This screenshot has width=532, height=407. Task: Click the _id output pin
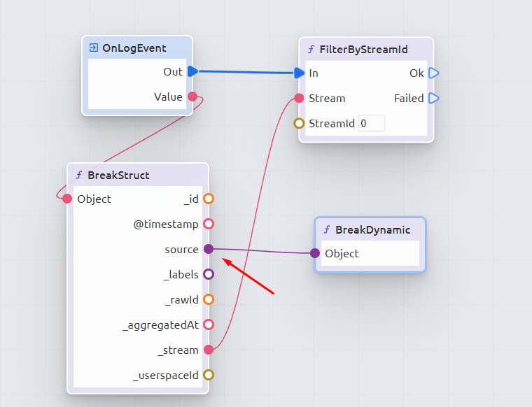point(208,199)
